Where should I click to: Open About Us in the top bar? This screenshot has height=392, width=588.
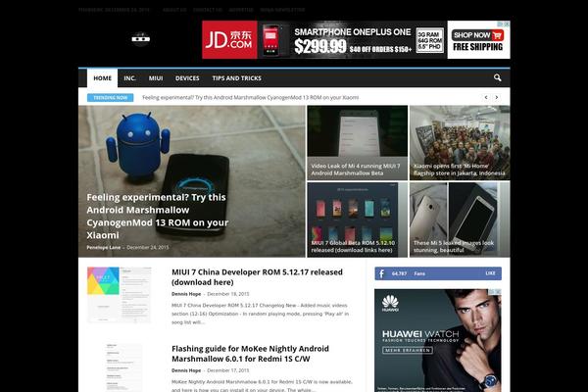pos(174,10)
